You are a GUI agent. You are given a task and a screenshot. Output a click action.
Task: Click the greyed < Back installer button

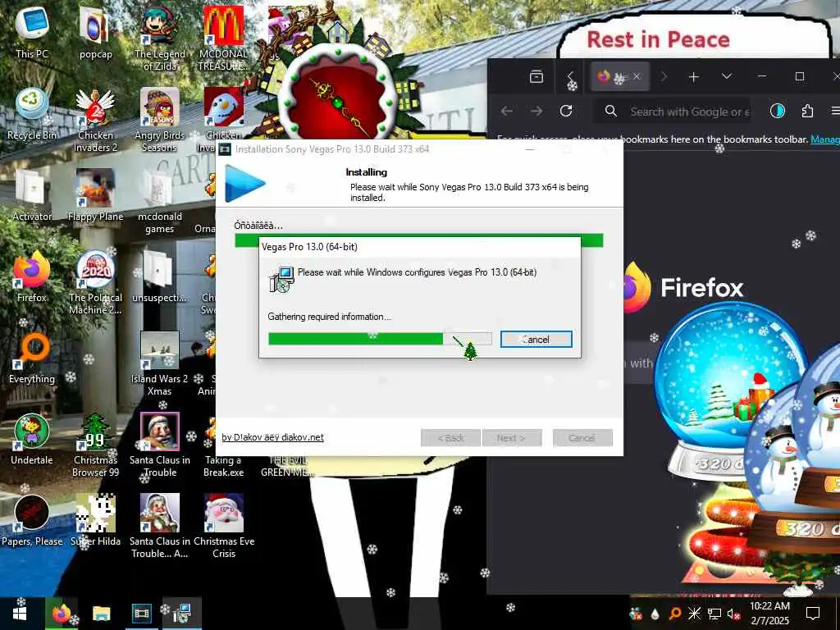(x=450, y=438)
